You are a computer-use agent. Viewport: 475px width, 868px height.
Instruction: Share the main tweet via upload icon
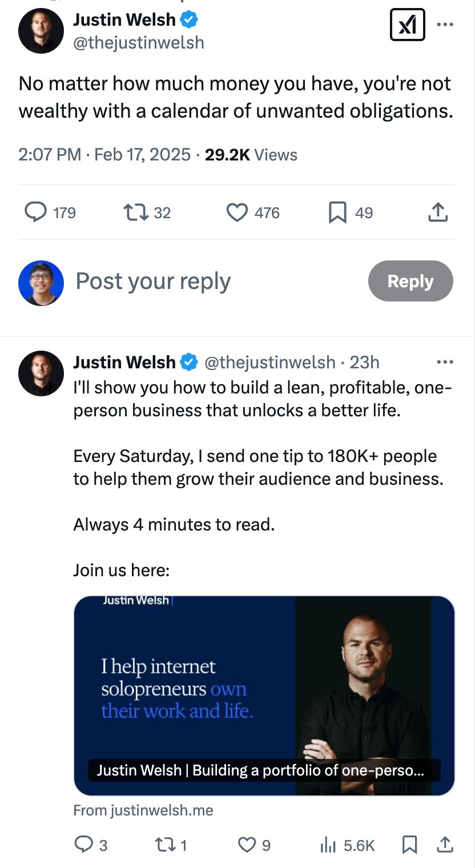pos(438,212)
